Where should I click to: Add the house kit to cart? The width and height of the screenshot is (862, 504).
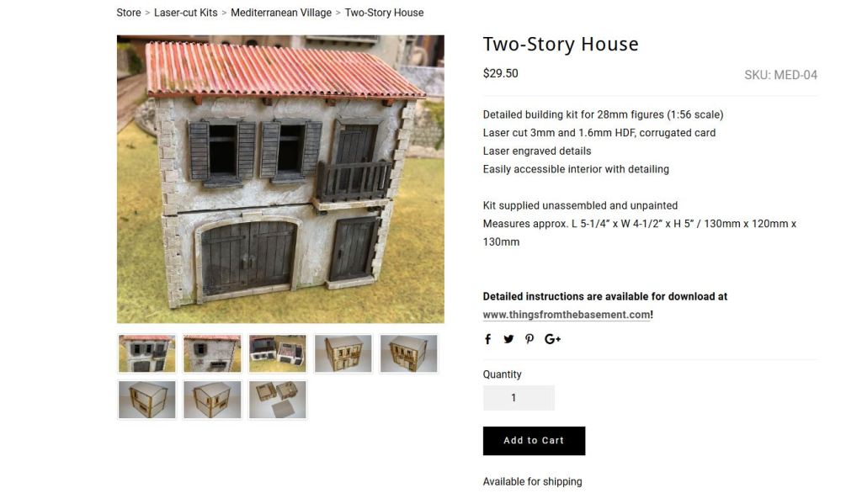(534, 441)
